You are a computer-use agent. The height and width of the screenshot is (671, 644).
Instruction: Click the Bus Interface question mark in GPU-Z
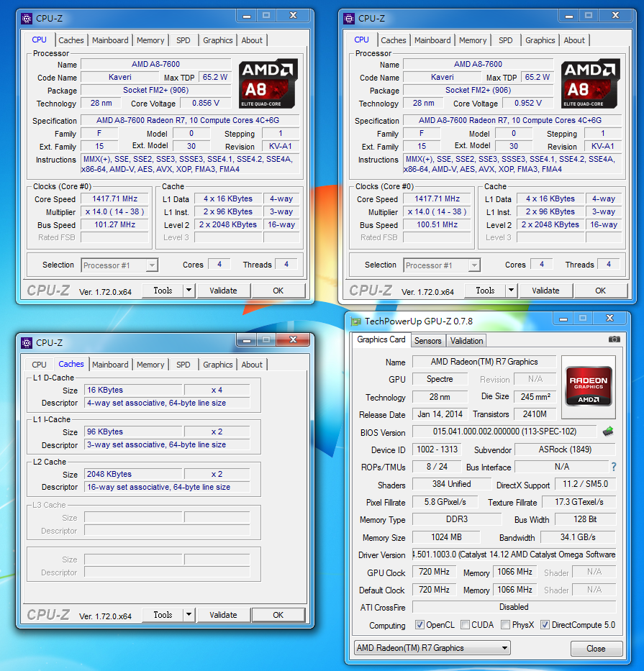point(614,467)
